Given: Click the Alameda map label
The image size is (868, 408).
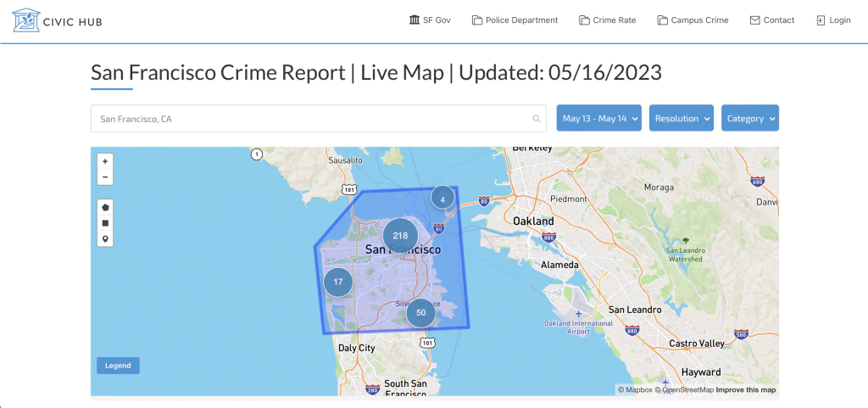Looking at the screenshot, I should tap(559, 265).
